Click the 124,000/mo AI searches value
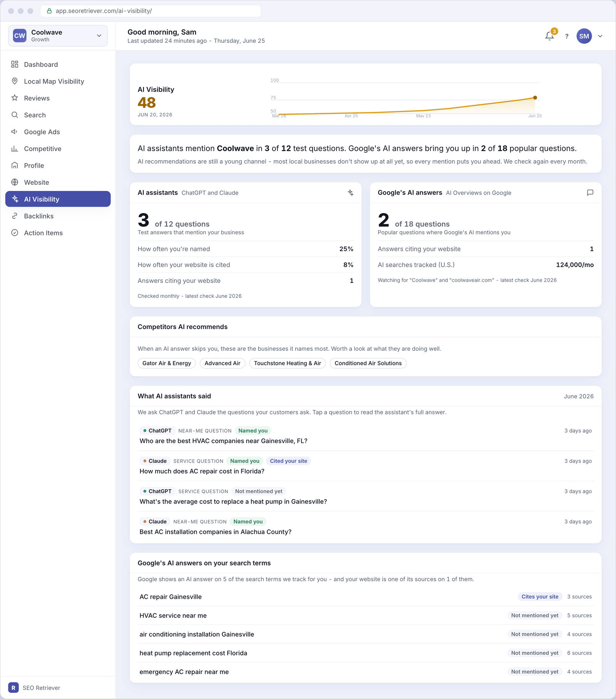This screenshot has width=616, height=699. point(574,265)
